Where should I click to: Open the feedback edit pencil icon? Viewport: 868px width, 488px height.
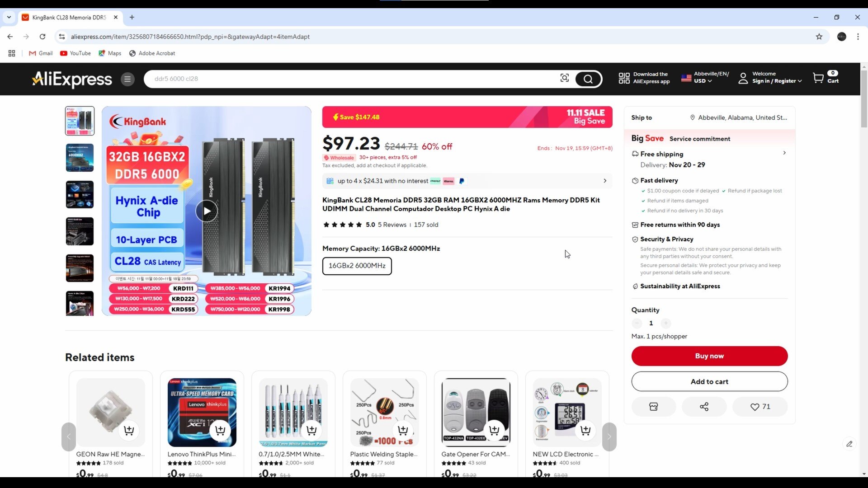click(849, 444)
